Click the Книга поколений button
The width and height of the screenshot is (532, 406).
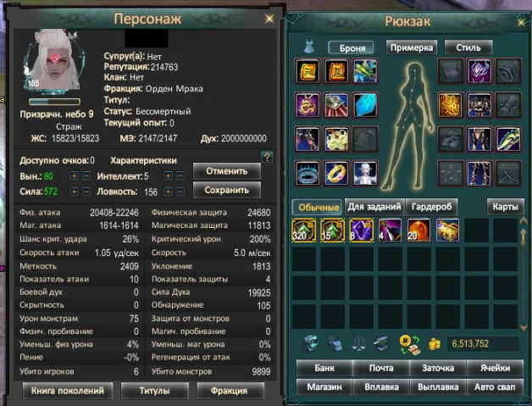click(68, 391)
